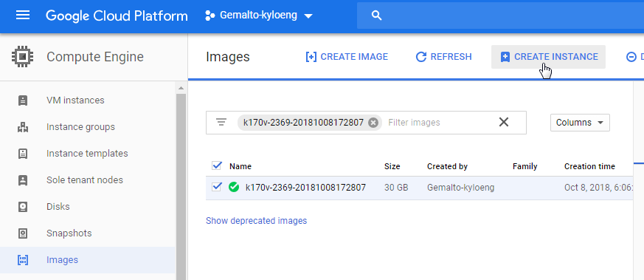Click the CREATE INSTANCE button
Viewport: 644px width, 280px height.
point(548,57)
